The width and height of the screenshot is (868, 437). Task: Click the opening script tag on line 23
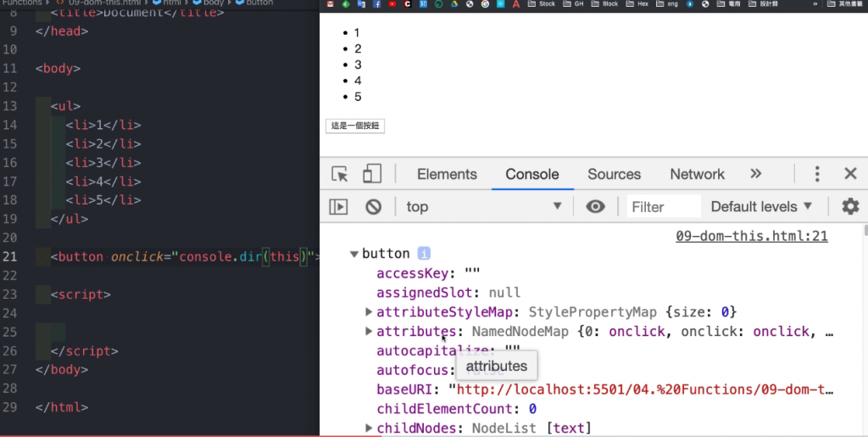(x=81, y=294)
